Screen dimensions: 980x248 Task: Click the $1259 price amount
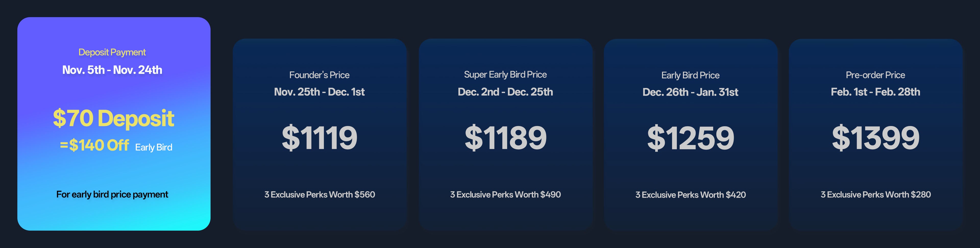pyautogui.click(x=691, y=138)
